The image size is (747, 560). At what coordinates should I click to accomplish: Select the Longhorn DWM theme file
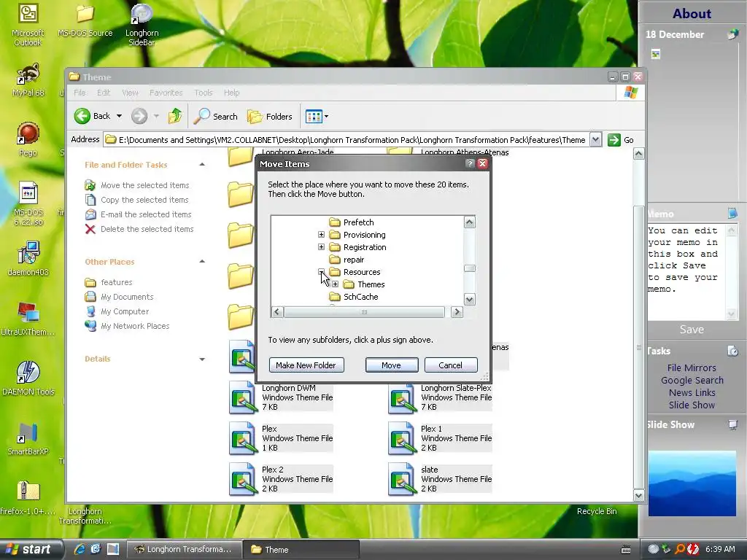[281, 397]
